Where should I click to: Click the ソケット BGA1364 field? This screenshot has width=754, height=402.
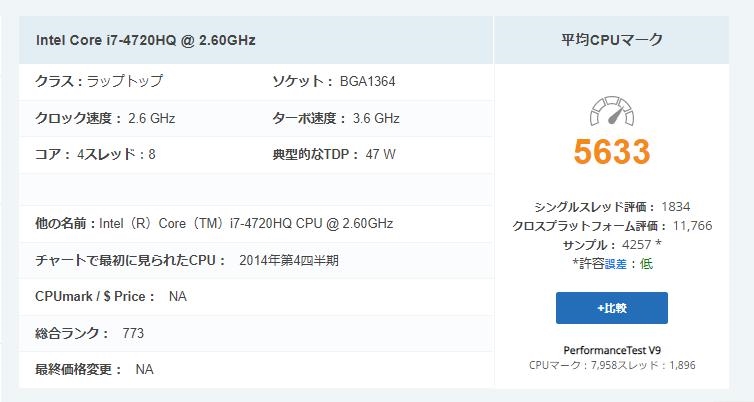tap(334, 81)
